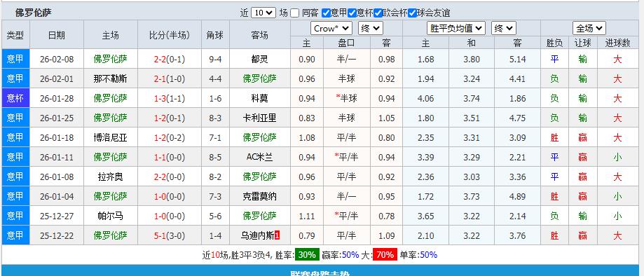
Task: Click the 单率 50% statistic
Action: click(418, 255)
